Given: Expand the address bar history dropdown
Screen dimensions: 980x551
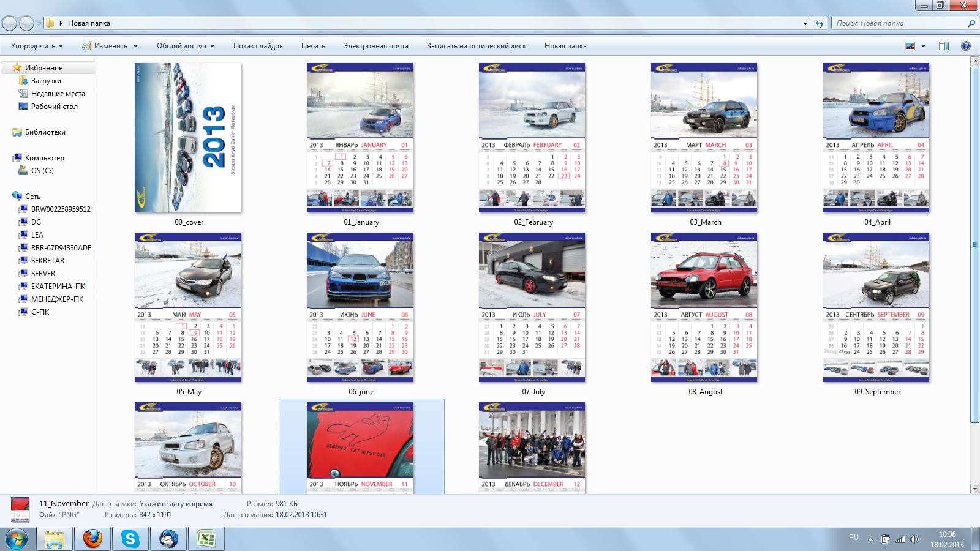Looking at the screenshot, I should click(x=805, y=23).
